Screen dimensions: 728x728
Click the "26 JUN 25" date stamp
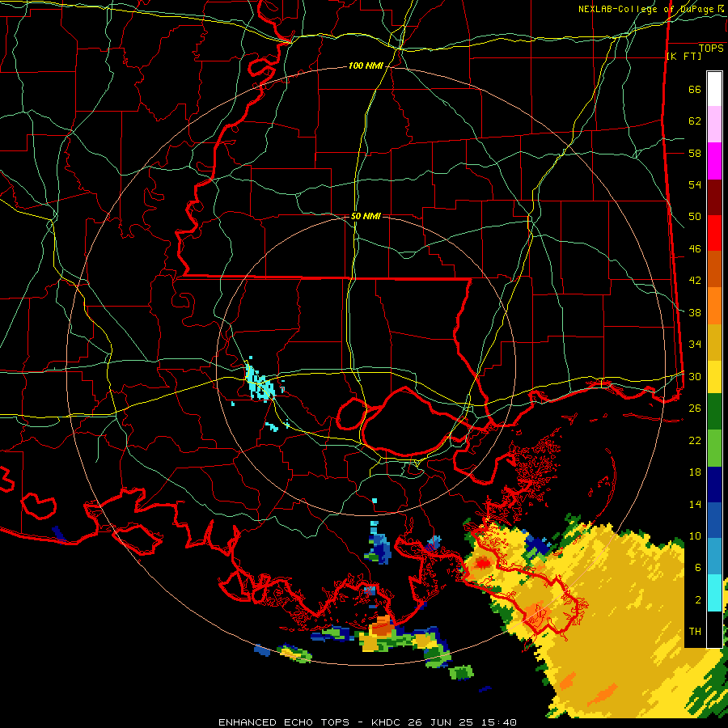(x=440, y=722)
